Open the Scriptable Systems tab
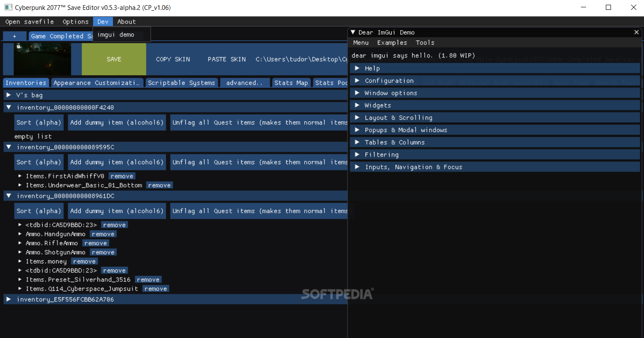The height and width of the screenshot is (338, 644). click(x=181, y=83)
